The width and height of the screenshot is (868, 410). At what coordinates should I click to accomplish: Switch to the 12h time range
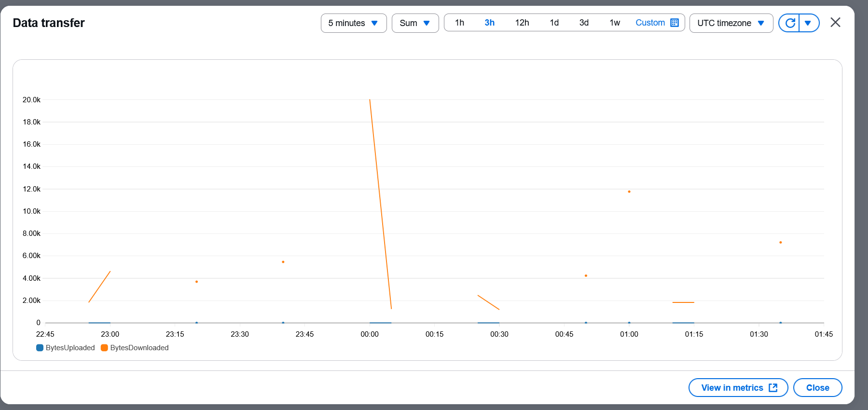click(522, 23)
